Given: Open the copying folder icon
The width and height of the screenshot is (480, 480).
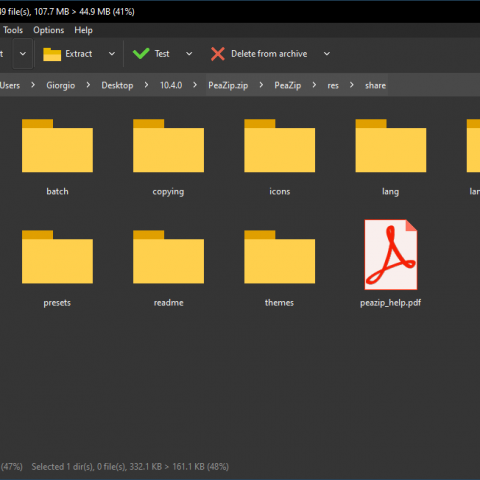Looking at the screenshot, I should 168,146.
